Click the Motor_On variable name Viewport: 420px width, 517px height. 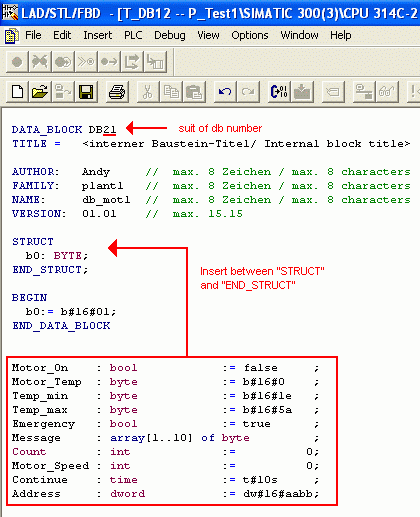click(x=40, y=368)
